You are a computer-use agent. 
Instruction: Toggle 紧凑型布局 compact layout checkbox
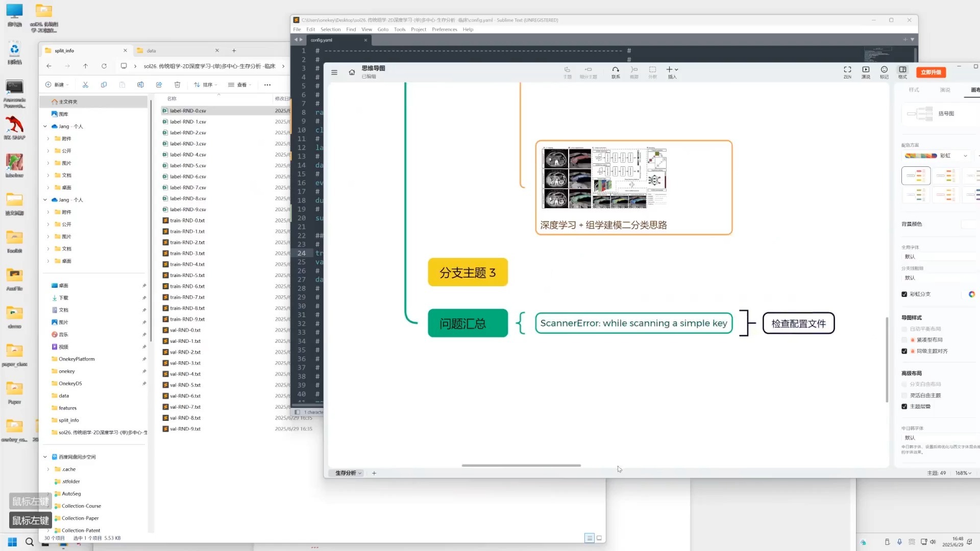pyautogui.click(x=904, y=340)
